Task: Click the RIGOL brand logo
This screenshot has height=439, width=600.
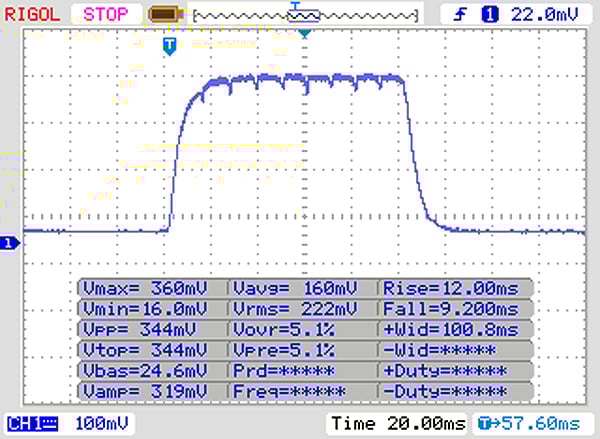Action: 32,15
